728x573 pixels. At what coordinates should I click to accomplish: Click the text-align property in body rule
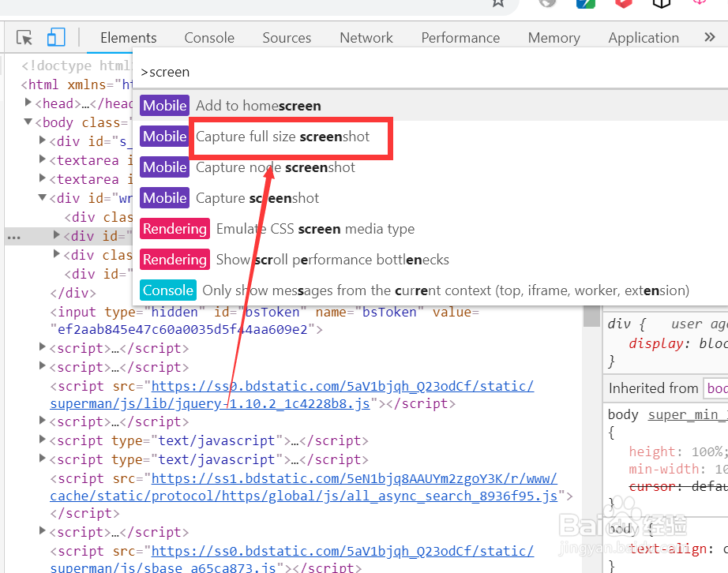(x=668, y=549)
